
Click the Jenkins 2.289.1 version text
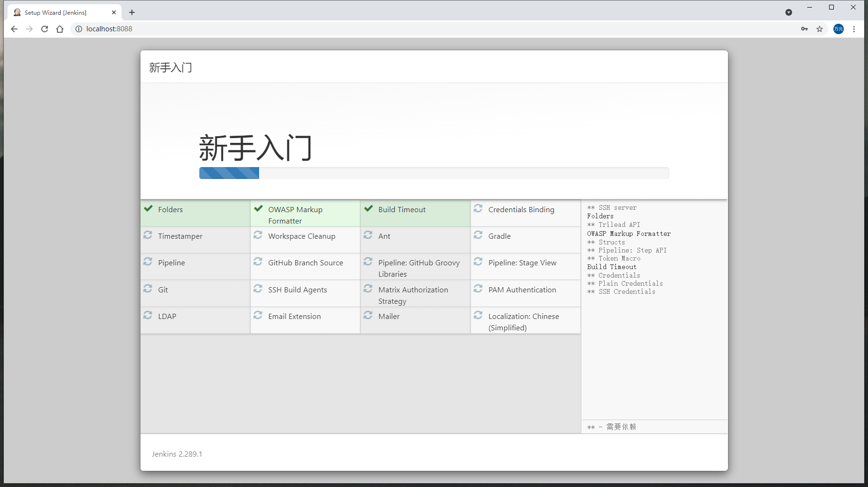[x=177, y=454]
